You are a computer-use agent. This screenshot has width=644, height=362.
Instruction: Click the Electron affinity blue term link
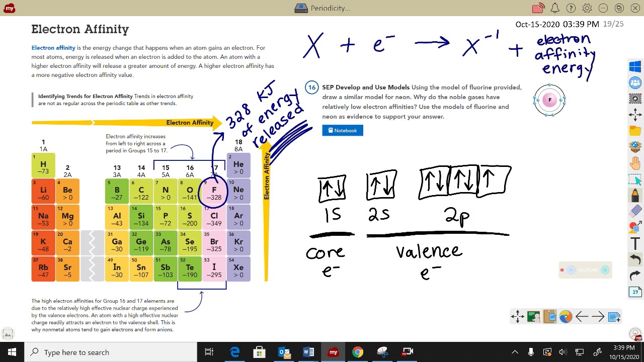pos(53,48)
